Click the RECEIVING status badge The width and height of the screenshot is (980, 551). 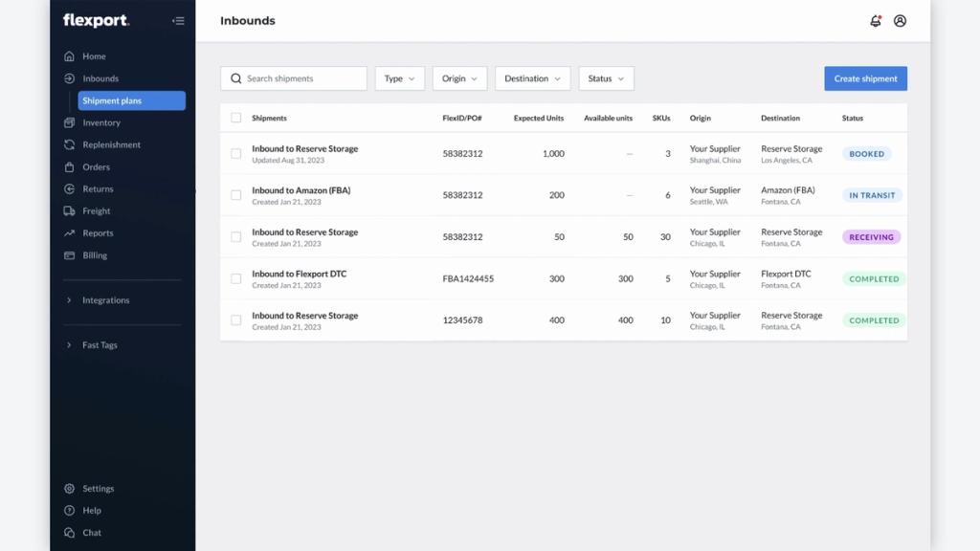pos(871,237)
